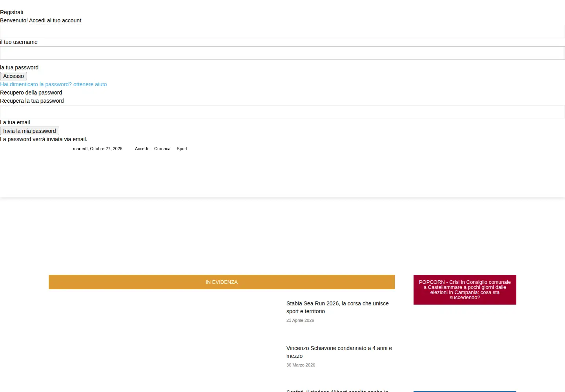Click 'Benvenuto! Accedi al tuo account' text

(x=41, y=20)
